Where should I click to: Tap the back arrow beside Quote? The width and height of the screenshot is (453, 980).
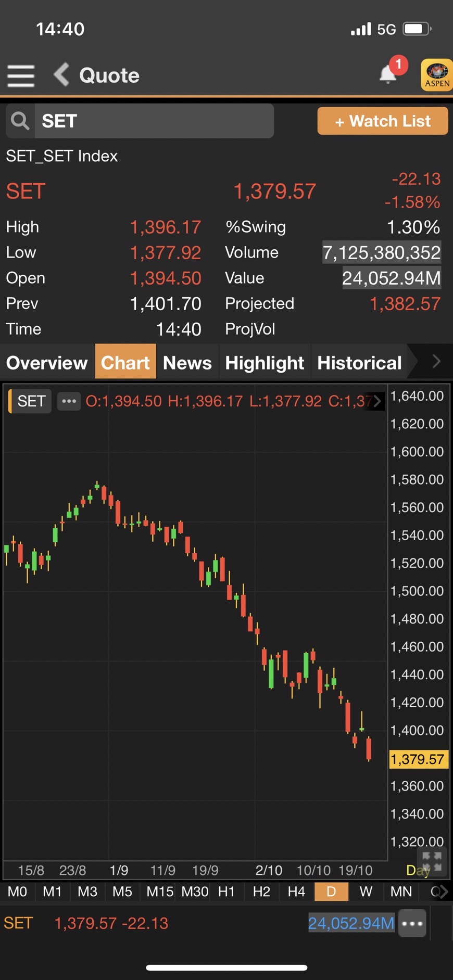(61, 74)
